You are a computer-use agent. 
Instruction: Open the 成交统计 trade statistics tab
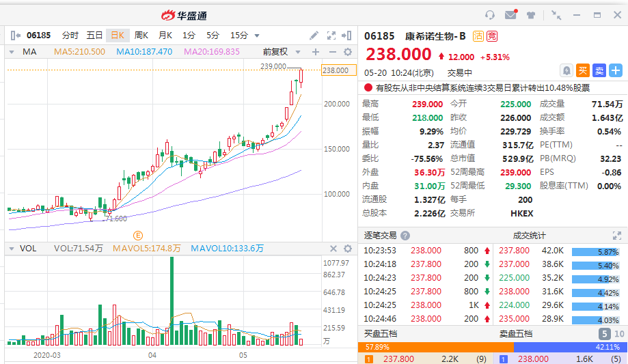(x=529, y=236)
